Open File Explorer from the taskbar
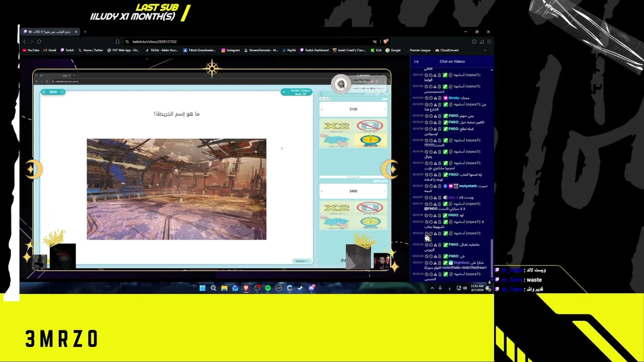This screenshot has width=644, height=362. pyautogui.click(x=224, y=288)
